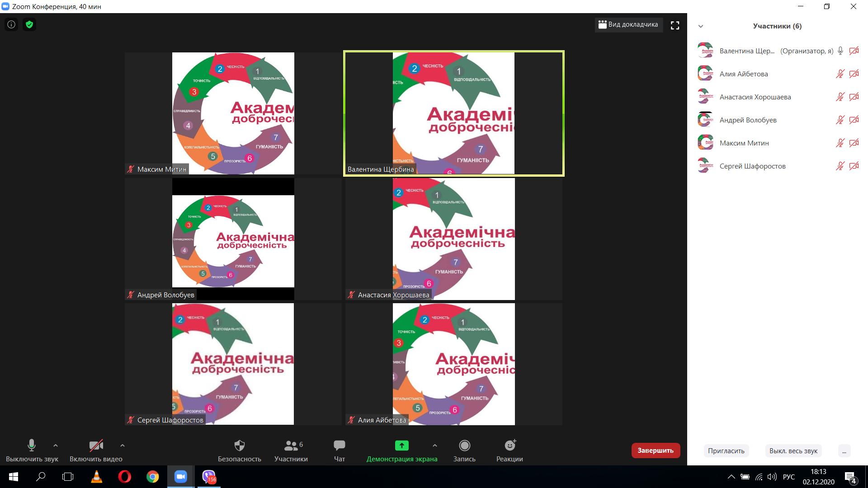End the meeting with Завершить

(656, 450)
